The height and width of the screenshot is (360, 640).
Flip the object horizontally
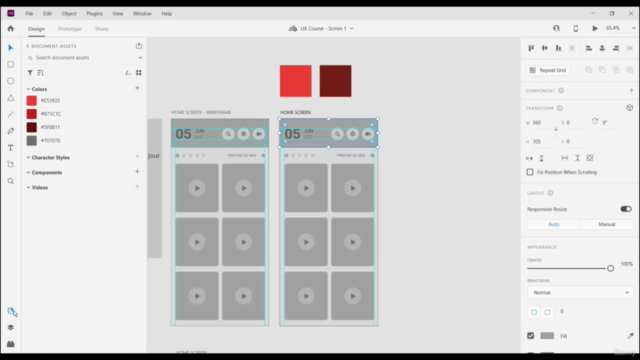coord(529,158)
